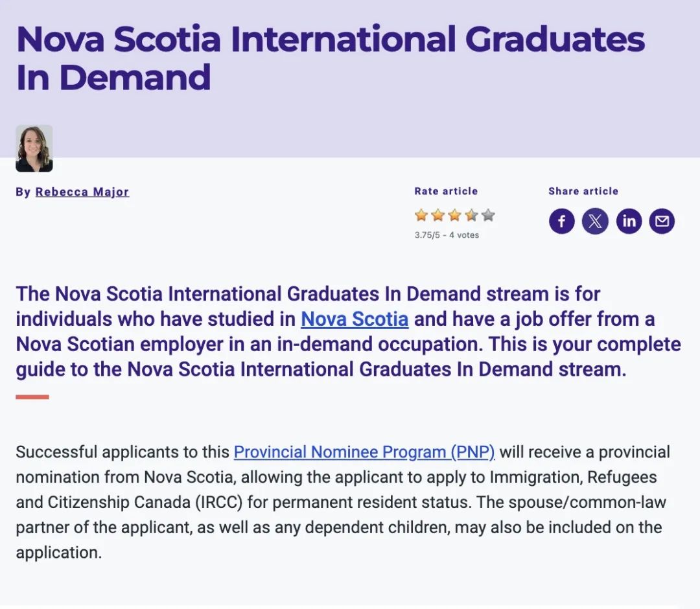Rate article with three stars
700x609 pixels.
(x=454, y=216)
